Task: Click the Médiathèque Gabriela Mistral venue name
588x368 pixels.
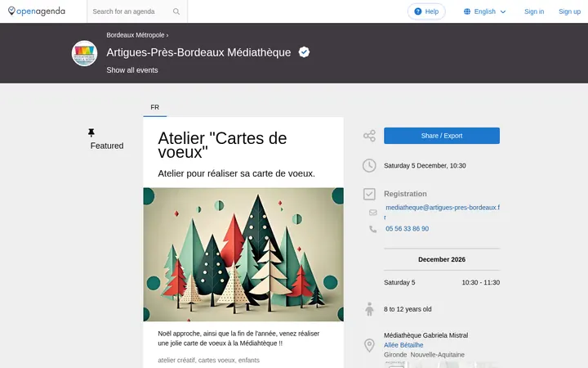Action: point(426,335)
